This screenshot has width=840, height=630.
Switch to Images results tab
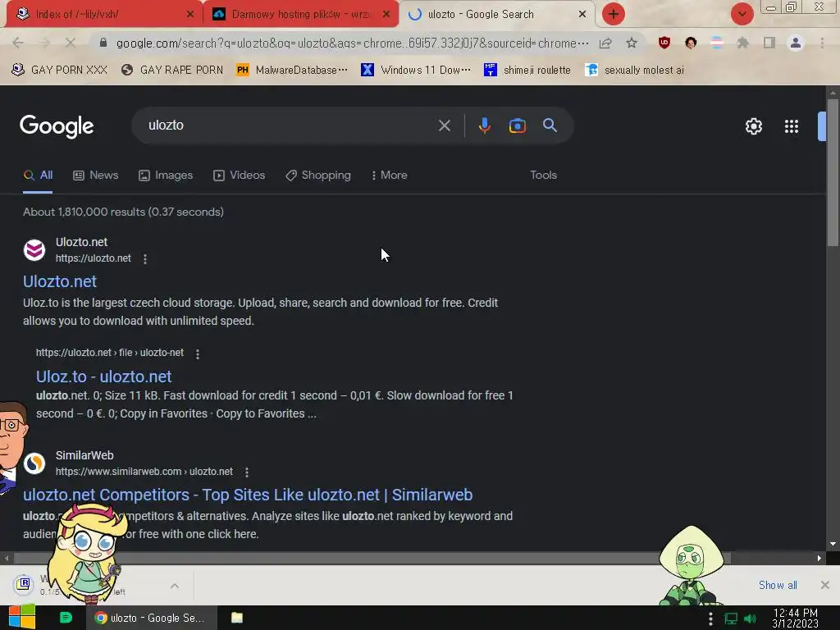pyautogui.click(x=166, y=176)
